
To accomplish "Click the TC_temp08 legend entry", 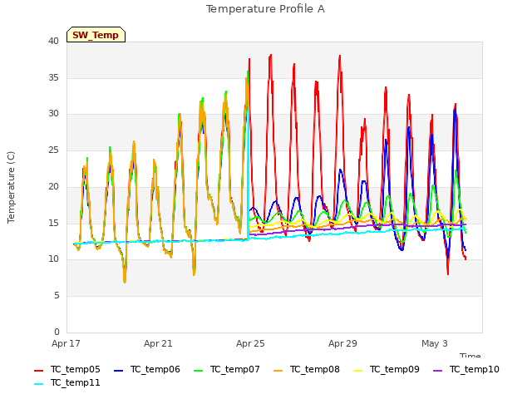I will tap(307, 369).
